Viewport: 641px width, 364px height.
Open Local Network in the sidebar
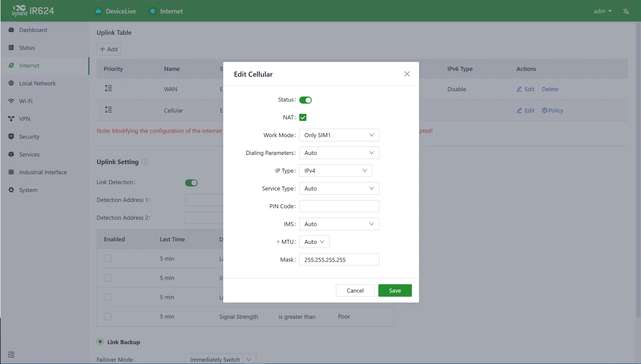[45, 83]
